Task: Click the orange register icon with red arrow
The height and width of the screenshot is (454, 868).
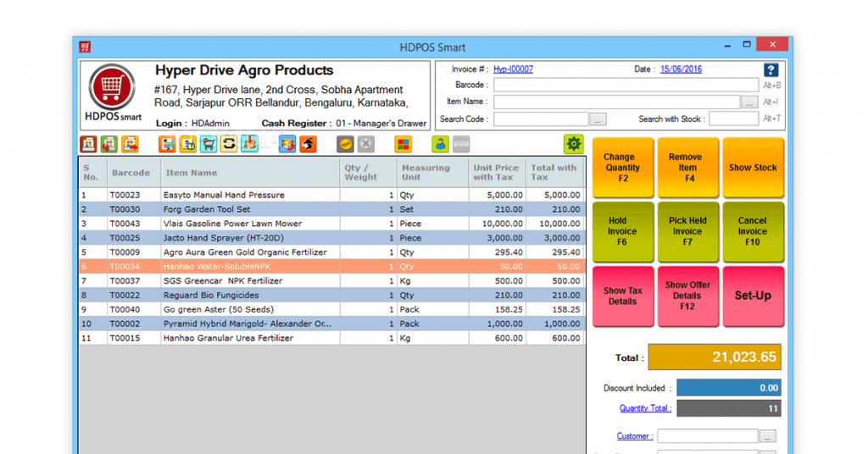Action: click(x=130, y=144)
